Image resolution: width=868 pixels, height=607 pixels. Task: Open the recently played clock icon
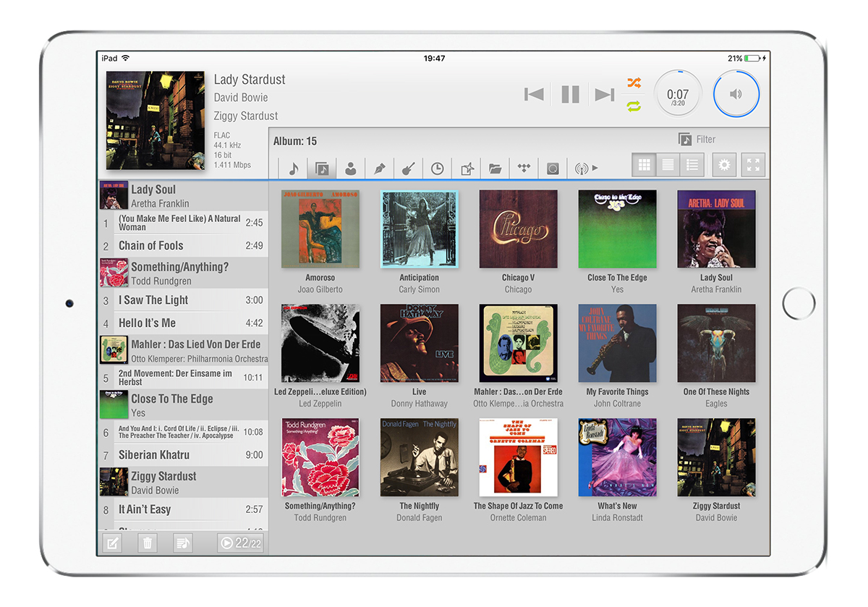click(x=437, y=169)
